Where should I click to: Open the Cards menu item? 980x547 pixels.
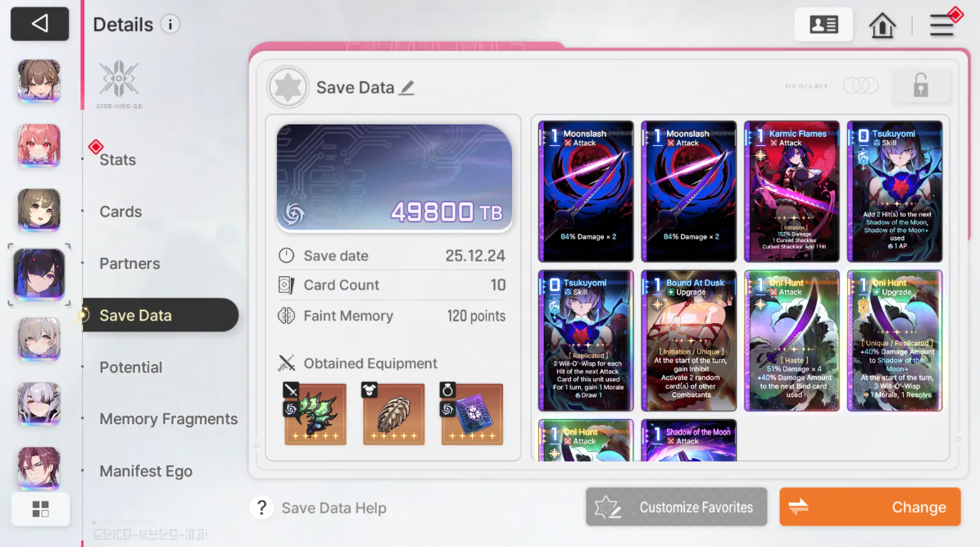120,212
